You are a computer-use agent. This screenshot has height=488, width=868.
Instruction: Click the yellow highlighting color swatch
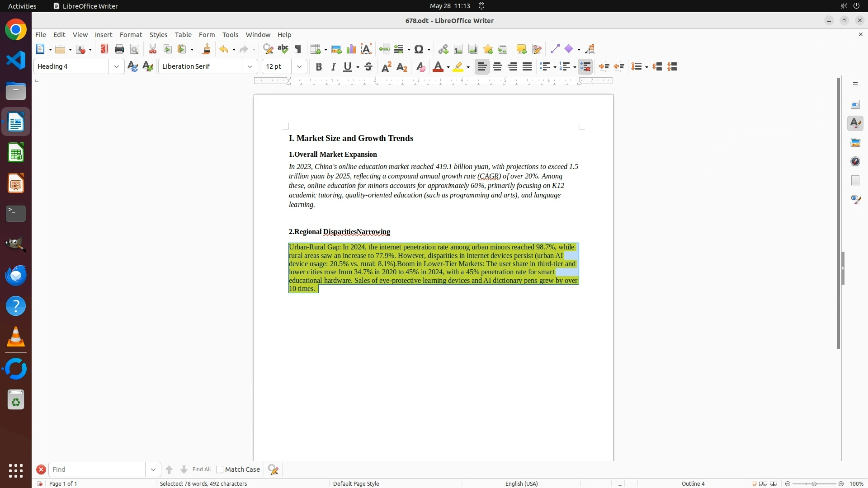[458, 67]
